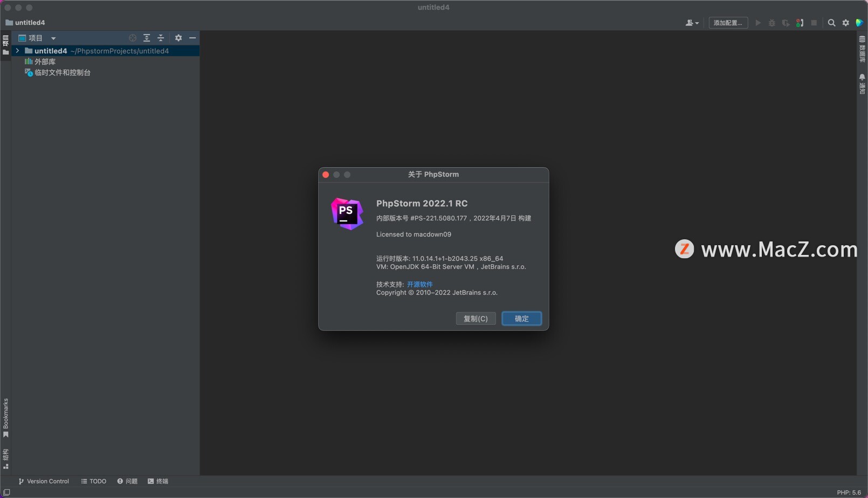Click the Debug bug icon in toolbar
The height and width of the screenshot is (498, 868).
(772, 23)
